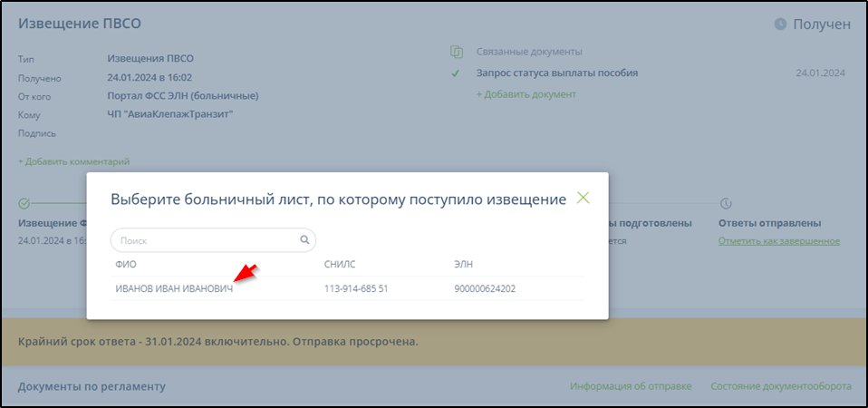Close the sick leave selection dialog
Screen dimensions: 868x408
click(x=583, y=199)
